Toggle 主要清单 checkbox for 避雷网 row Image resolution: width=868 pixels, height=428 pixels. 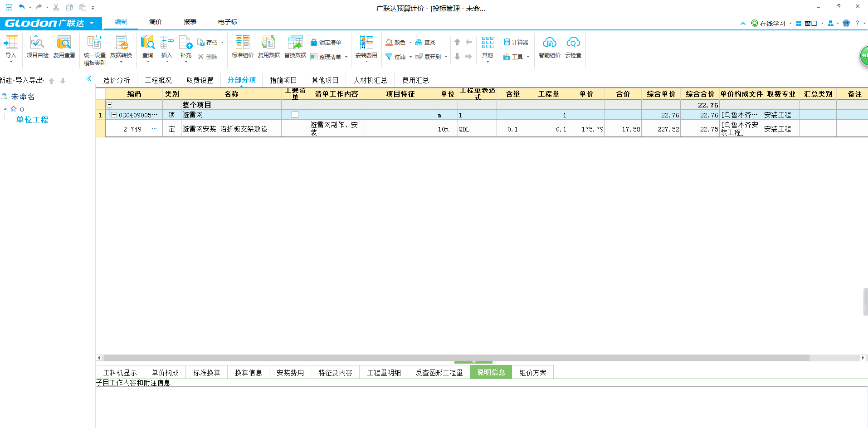pyautogui.click(x=295, y=115)
